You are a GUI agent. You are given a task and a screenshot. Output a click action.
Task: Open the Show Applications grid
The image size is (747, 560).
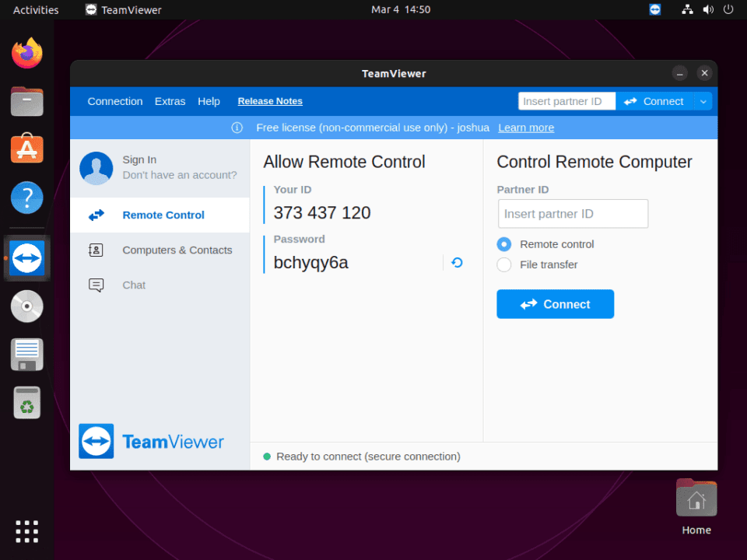pos(26,531)
